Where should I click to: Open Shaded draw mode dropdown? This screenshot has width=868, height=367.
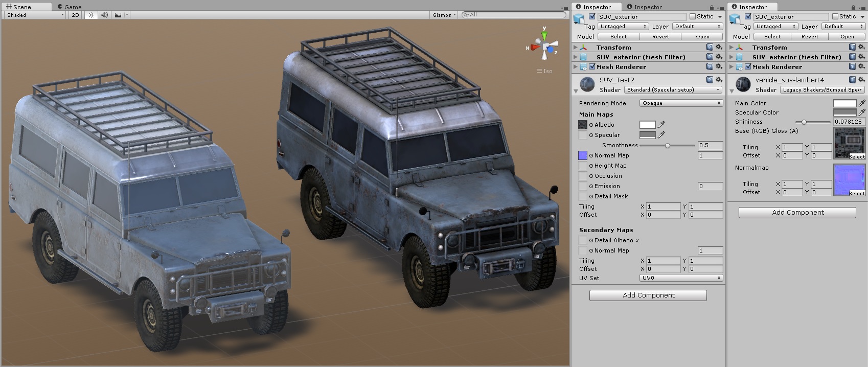point(35,15)
